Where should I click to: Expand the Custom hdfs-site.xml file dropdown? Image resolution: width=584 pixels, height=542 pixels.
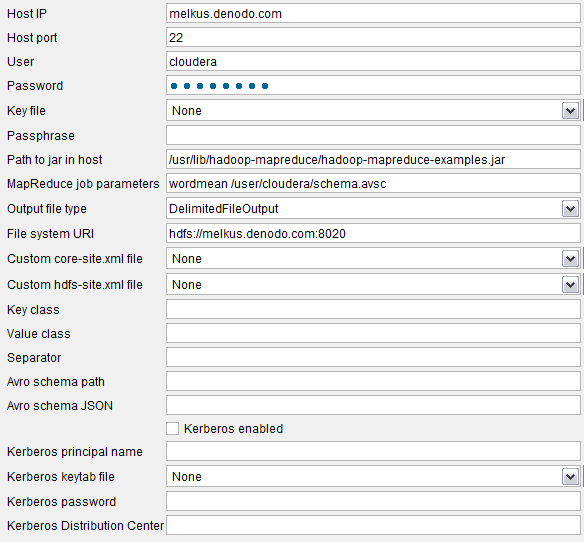coord(373,285)
